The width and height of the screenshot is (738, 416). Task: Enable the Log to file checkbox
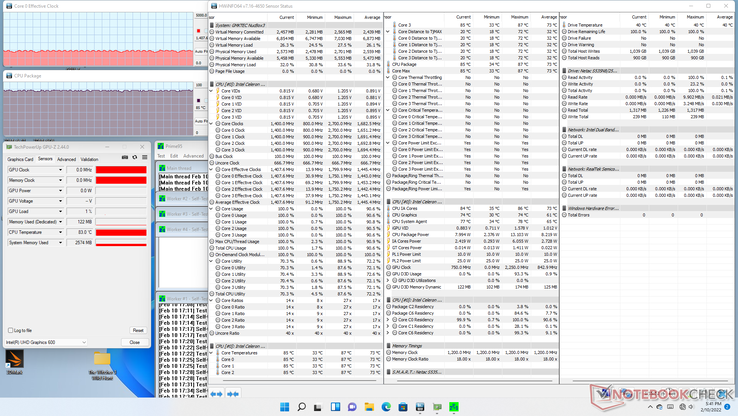coord(10,330)
